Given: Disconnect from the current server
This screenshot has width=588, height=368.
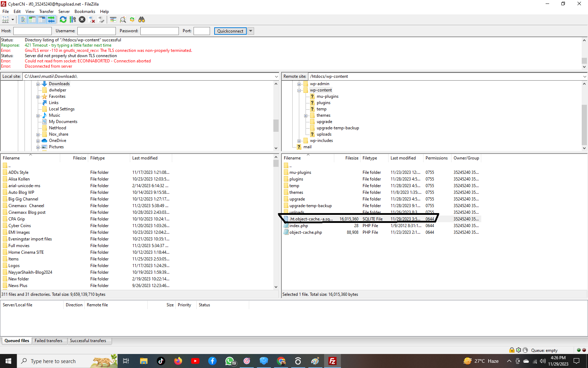Looking at the screenshot, I should click(x=92, y=20).
